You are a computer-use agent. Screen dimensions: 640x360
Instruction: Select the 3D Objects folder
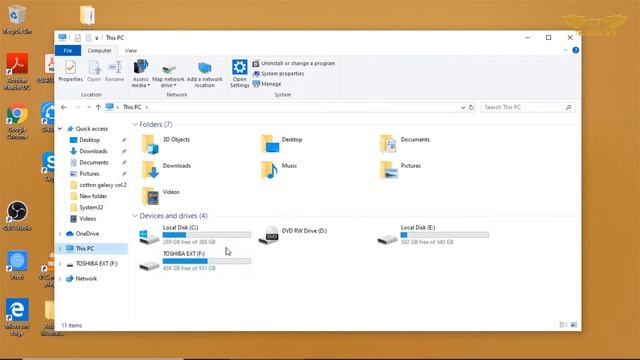(x=166, y=144)
